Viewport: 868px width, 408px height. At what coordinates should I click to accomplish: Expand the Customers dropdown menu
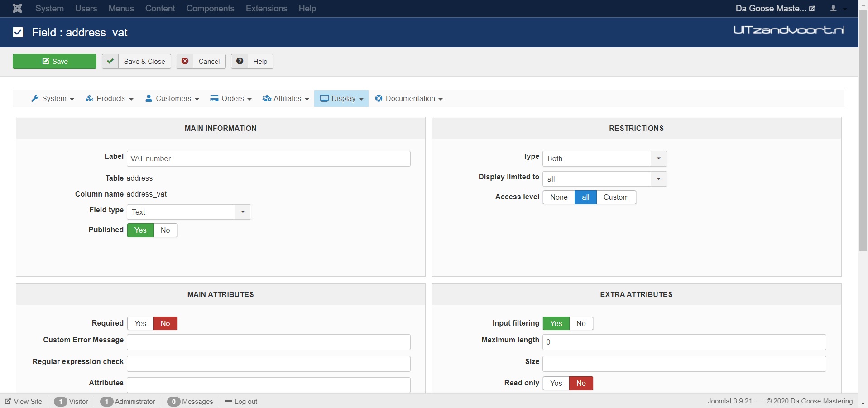(172, 98)
